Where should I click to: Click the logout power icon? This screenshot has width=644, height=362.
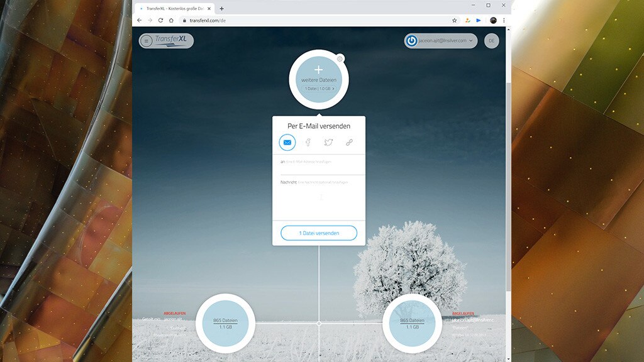(412, 40)
